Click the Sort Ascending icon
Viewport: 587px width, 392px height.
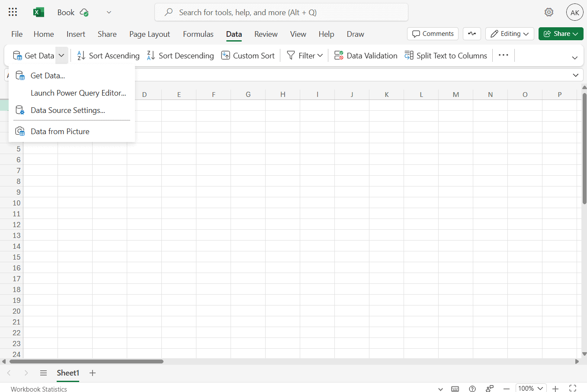click(x=81, y=55)
